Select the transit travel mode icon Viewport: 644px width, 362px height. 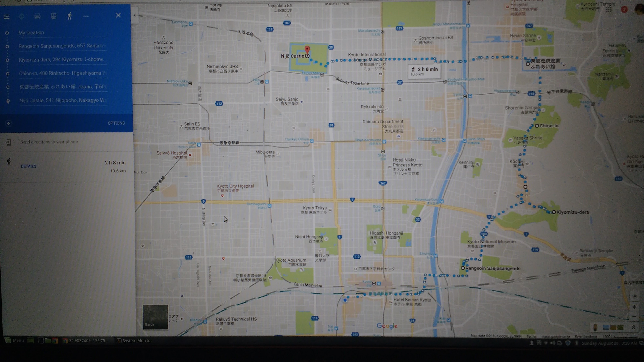click(54, 17)
